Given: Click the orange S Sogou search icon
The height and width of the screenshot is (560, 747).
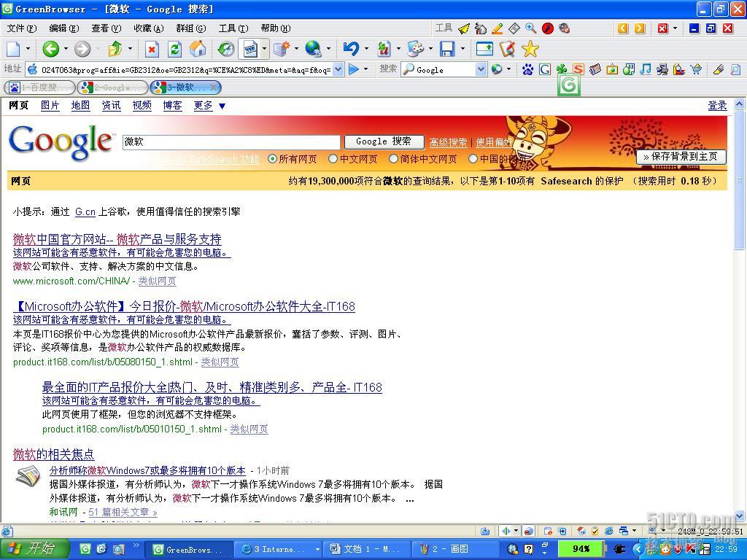Looking at the screenshot, I should (x=578, y=70).
